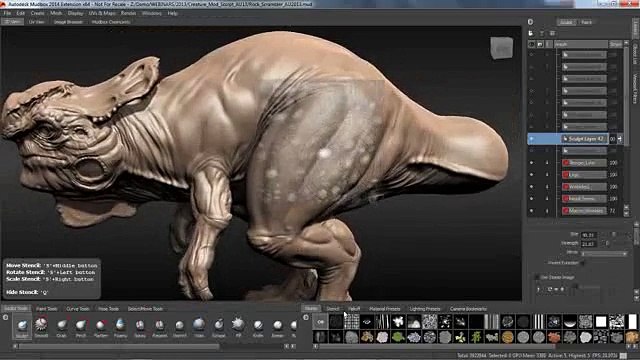Choose the Off stamp thumbnail

coord(320,322)
